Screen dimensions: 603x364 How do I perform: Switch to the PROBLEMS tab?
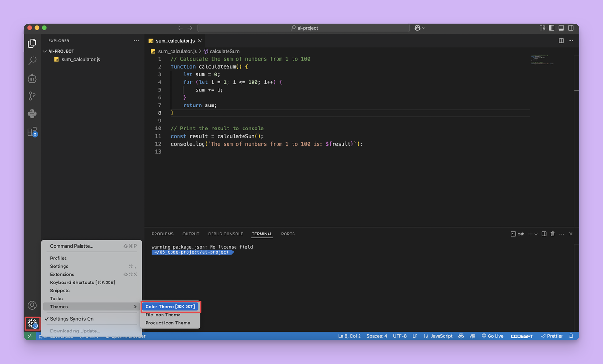click(163, 234)
